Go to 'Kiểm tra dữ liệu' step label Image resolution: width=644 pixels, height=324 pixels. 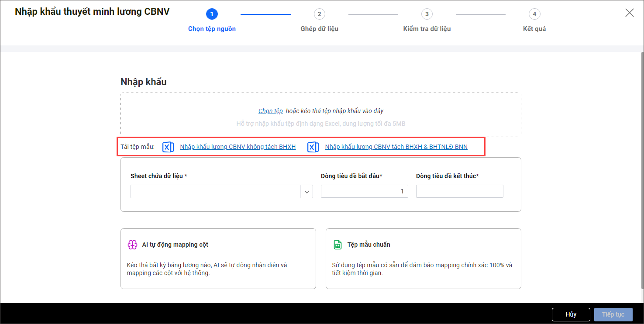427,29
